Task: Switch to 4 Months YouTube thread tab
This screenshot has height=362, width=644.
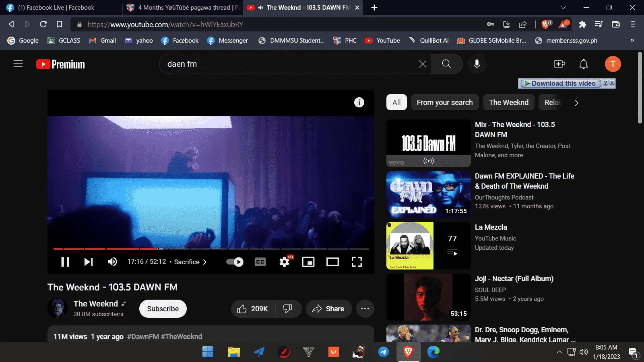Action: click(183, 8)
